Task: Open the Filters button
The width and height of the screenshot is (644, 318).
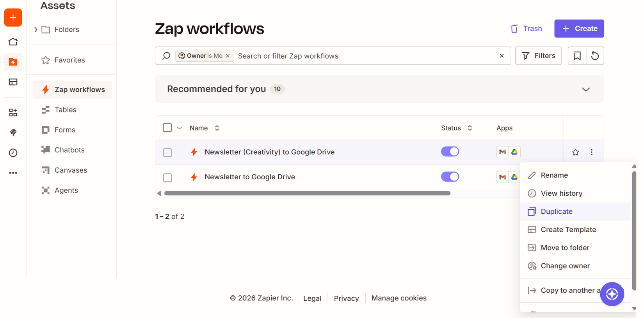Action: tap(538, 56)
